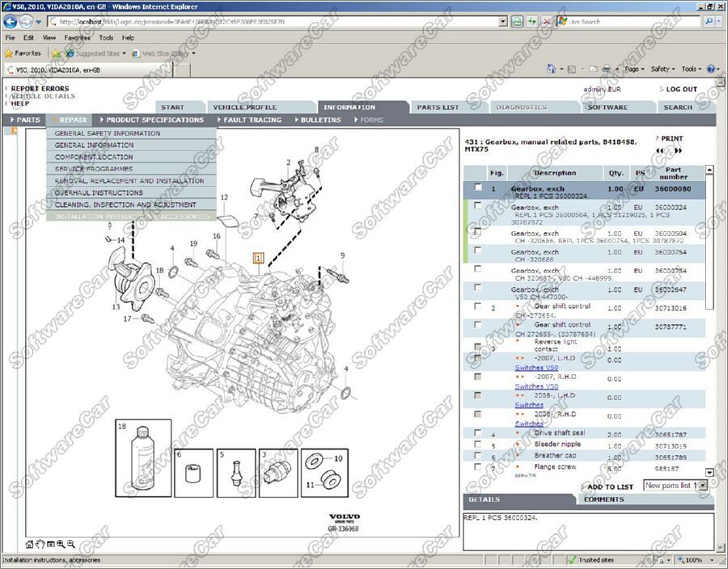Select the pan hand tool

[x=40, y=544]
